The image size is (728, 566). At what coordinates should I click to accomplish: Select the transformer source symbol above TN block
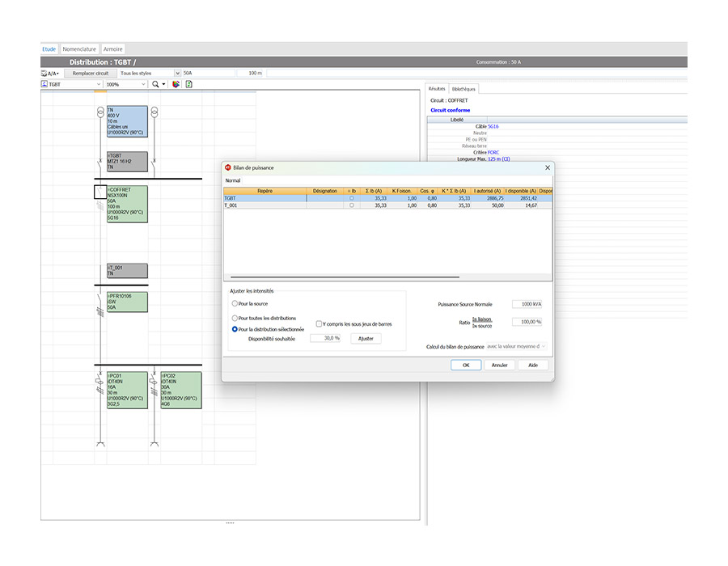tap(100, 112)
